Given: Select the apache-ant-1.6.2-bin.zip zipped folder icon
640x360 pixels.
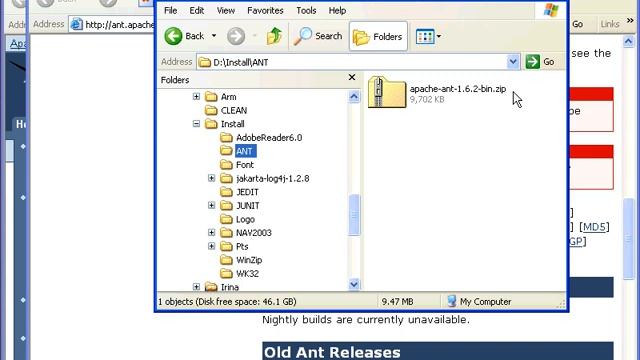Looking at the screenshot, I should tap(387, 93).
